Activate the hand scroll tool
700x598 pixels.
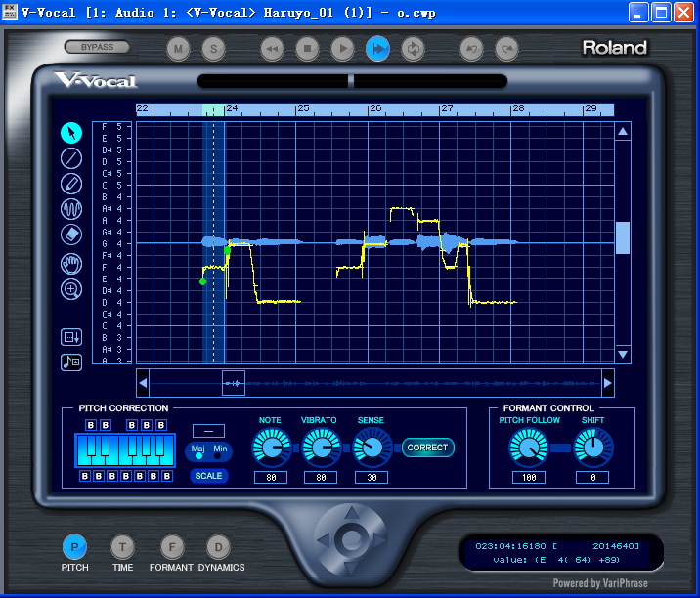71,264
